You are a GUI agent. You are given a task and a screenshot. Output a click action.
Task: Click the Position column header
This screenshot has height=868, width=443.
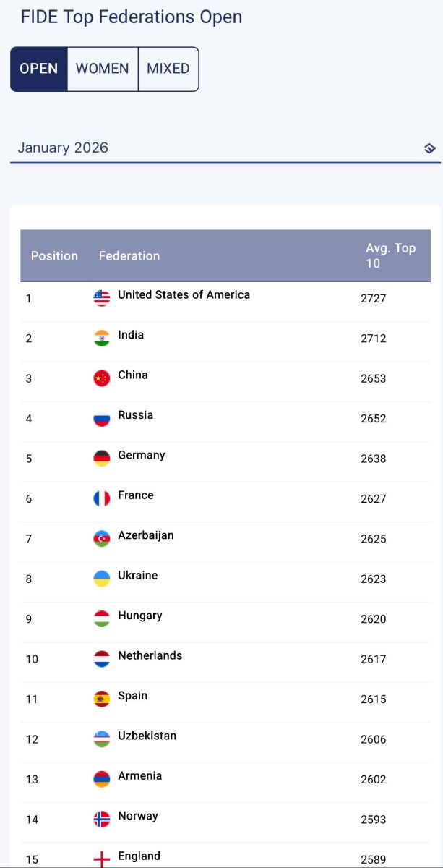pyautogui.click(x=54, y=256)
